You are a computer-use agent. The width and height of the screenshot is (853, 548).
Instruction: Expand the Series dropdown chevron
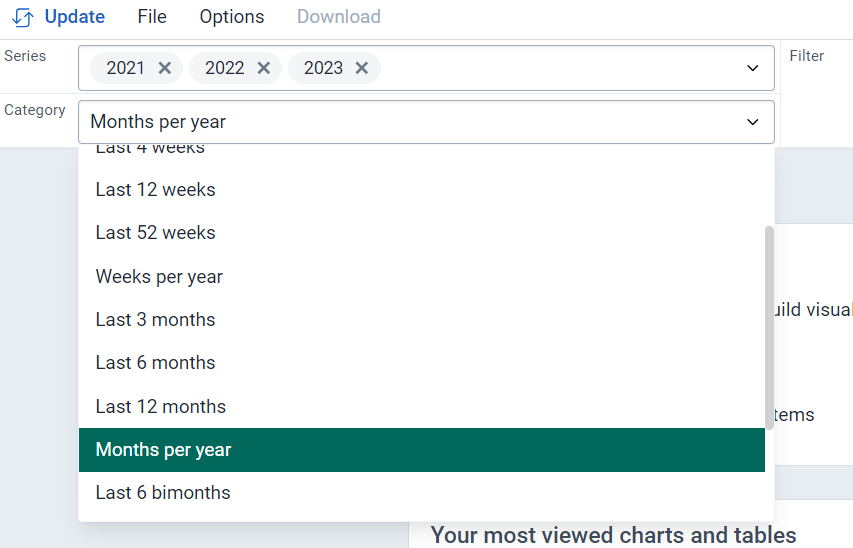point(752,68)
